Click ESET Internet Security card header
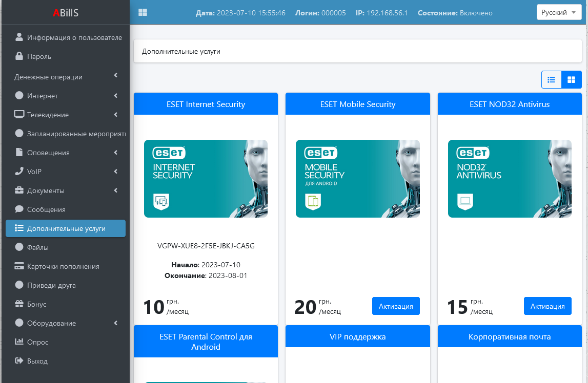 coord(206,104)
